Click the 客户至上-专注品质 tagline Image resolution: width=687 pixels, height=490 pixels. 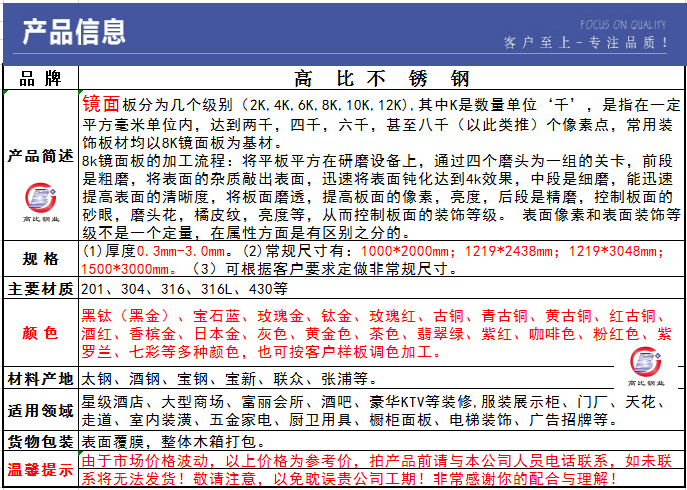tap(586, 43)
